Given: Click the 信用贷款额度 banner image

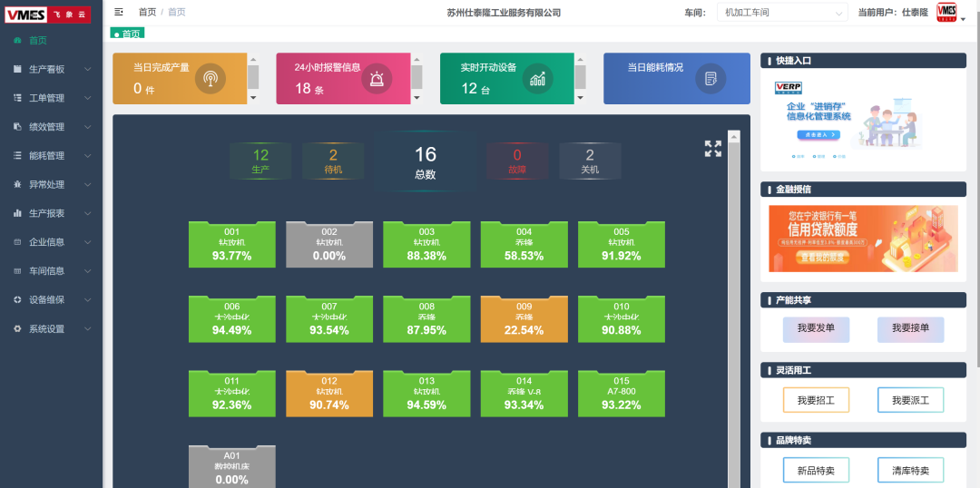Looking at the screenshot, I should pos(863,239).
